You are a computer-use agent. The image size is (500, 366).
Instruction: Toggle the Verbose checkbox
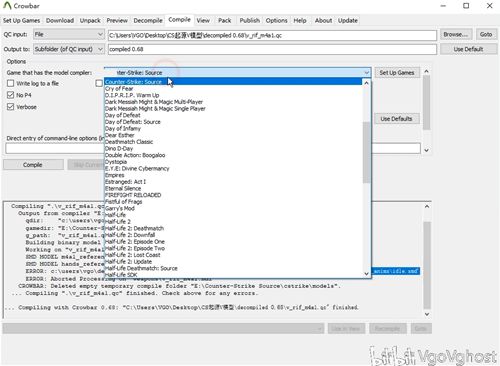click(x=11, y=107)
